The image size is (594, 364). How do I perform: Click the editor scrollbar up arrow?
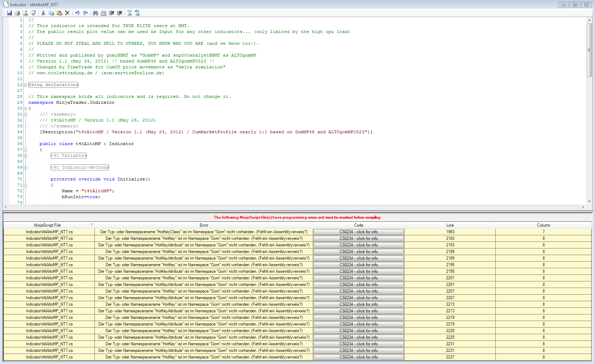click(589, 20)
